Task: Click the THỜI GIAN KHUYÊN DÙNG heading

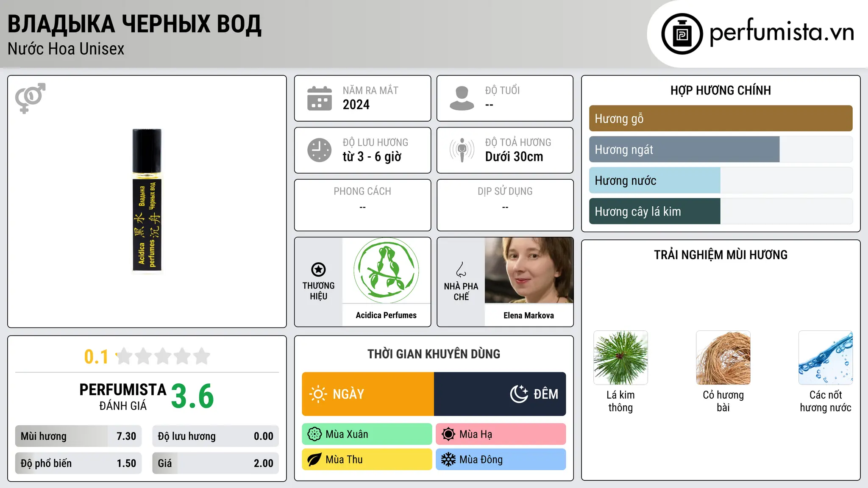Action: 434,354
